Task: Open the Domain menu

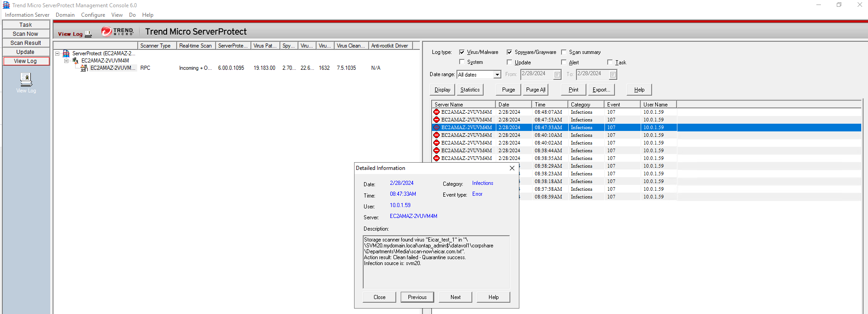Action: (x=65, y=15)
